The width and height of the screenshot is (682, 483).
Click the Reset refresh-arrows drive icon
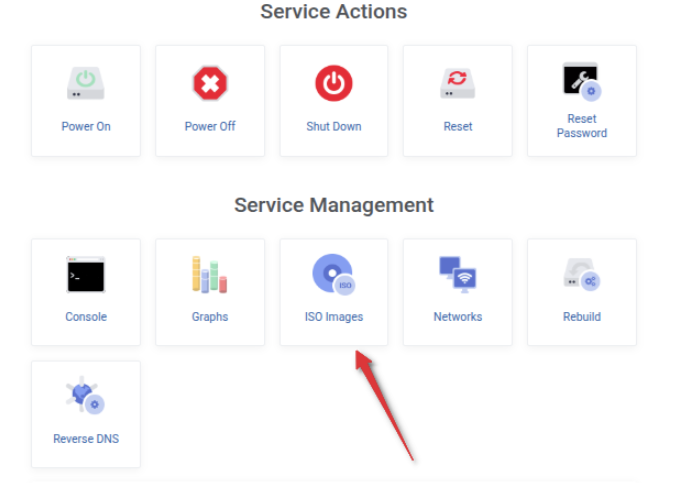point(458,83)
